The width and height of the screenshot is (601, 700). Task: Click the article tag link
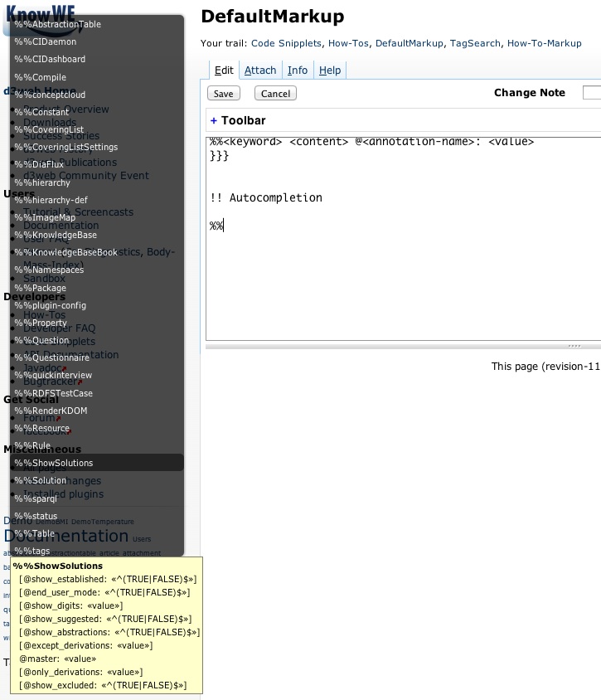click(x=109, y=552)
